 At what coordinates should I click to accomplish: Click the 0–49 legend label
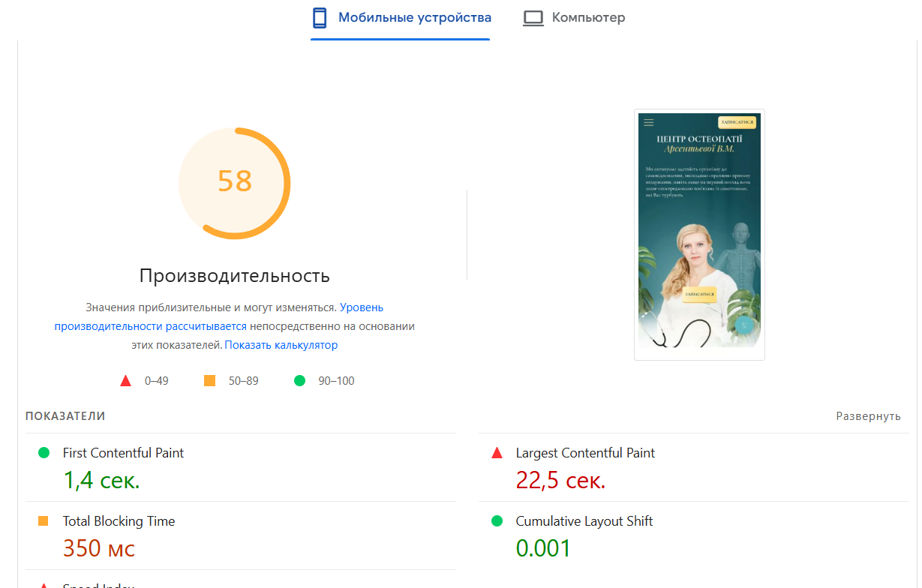coord(157,381)
